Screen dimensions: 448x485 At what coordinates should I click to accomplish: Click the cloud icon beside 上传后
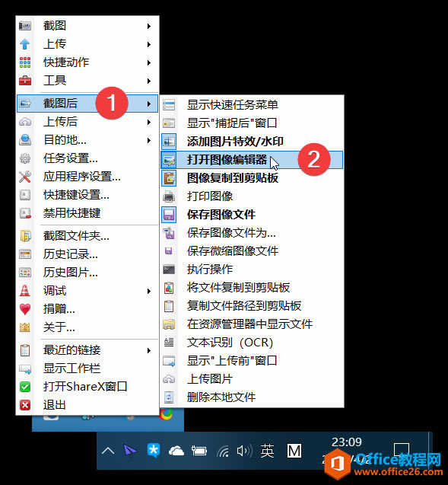[x=25, y=122]
